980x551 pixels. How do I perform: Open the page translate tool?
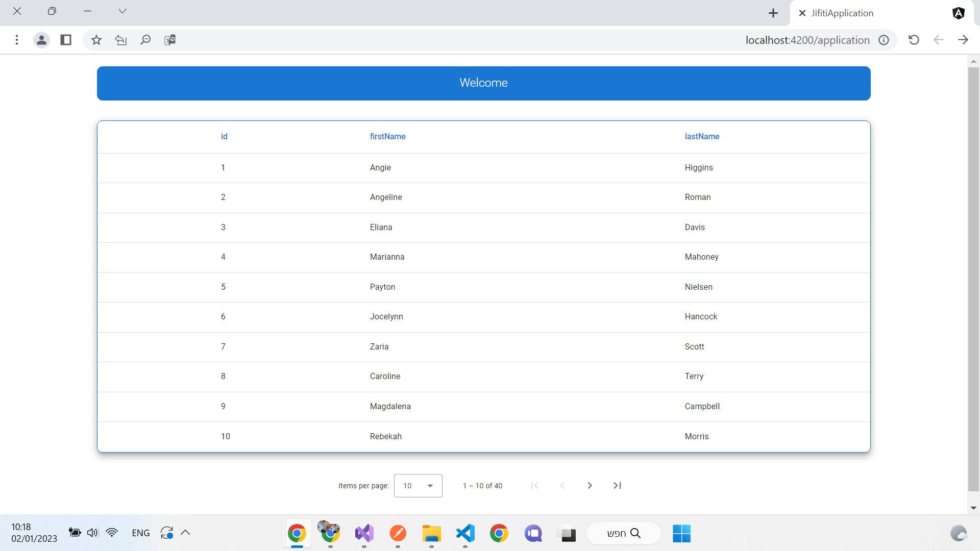click(170, 40)
